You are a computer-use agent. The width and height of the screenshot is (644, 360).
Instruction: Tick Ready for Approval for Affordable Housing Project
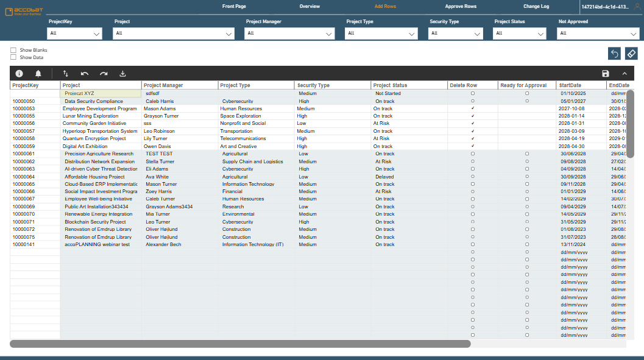coord(527,177)
